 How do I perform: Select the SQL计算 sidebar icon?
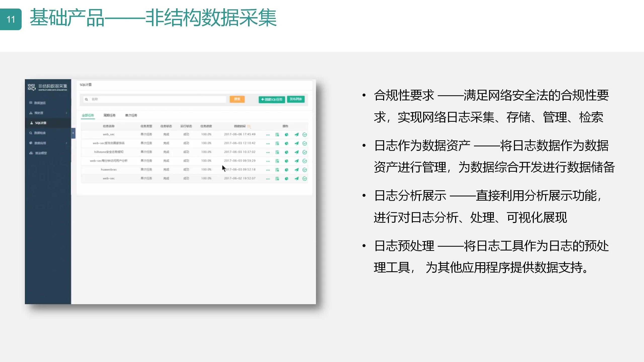[32, 123]
